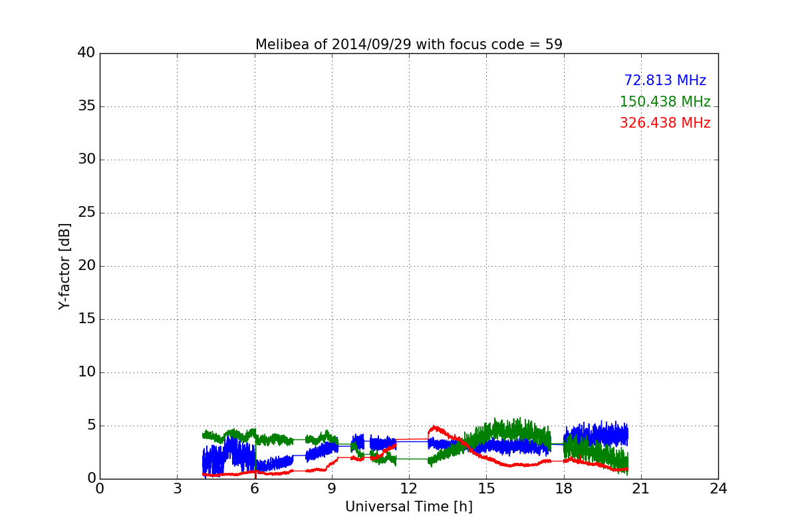Click the Universal Time [h] axis label

click(x=409, y=507)
